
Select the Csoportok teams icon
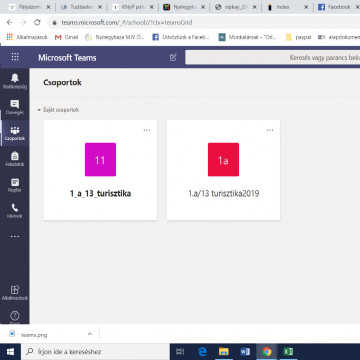[15, 133]
